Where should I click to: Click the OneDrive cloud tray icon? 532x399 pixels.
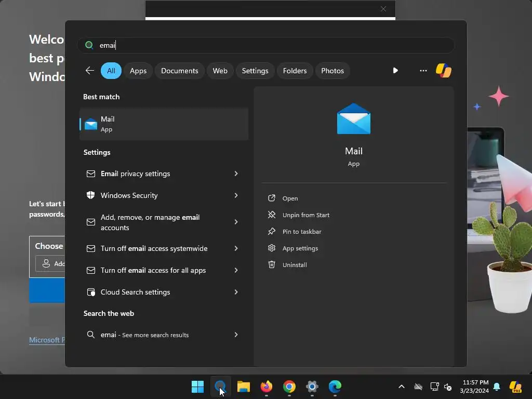[418, 387]
